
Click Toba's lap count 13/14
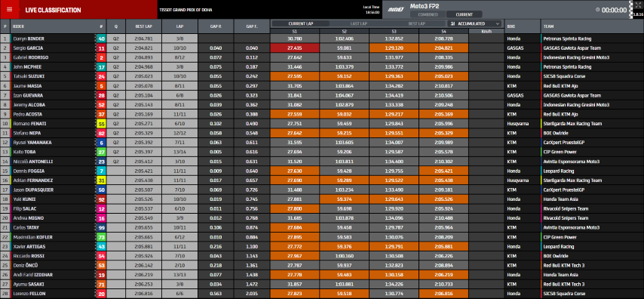click(180, 153)
